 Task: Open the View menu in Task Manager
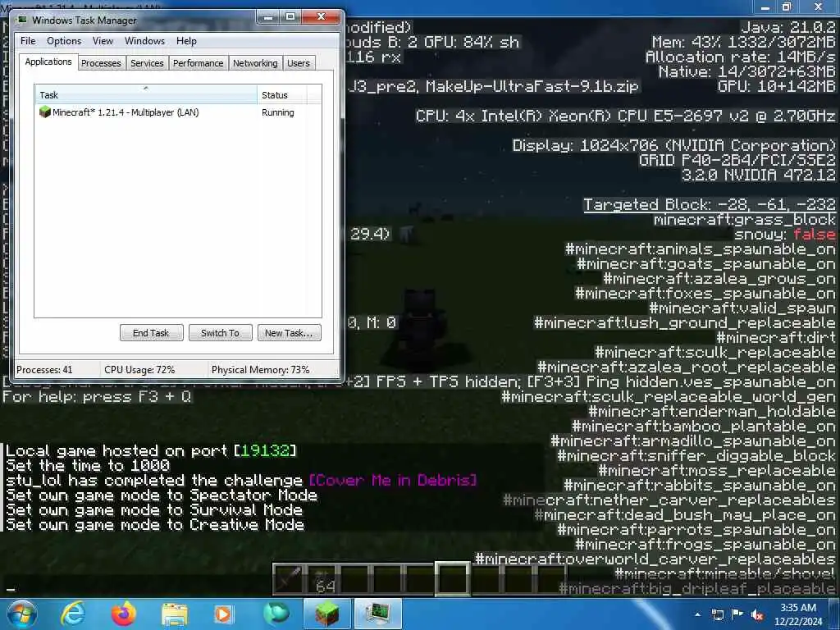pos(103,41)
